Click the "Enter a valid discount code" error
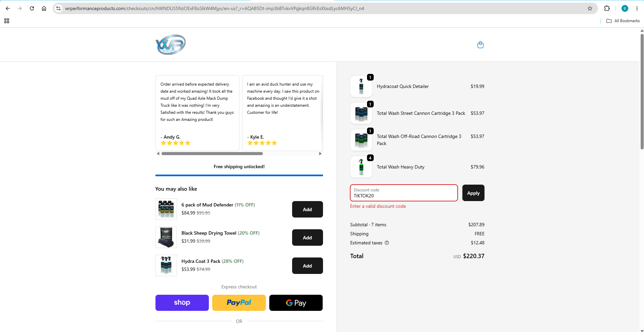The width and height of the screenshot is (644, 332). click(x=378, y=206)
